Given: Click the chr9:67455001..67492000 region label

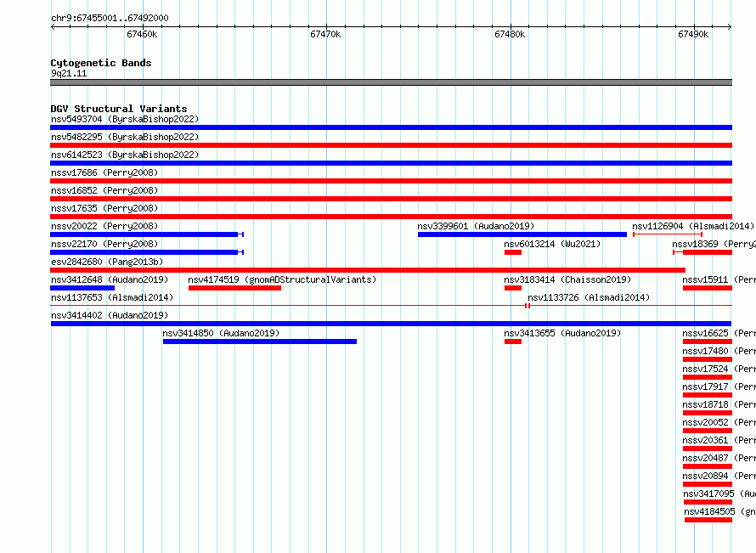Looking at the screenshot, I should (x=110, y=18).
